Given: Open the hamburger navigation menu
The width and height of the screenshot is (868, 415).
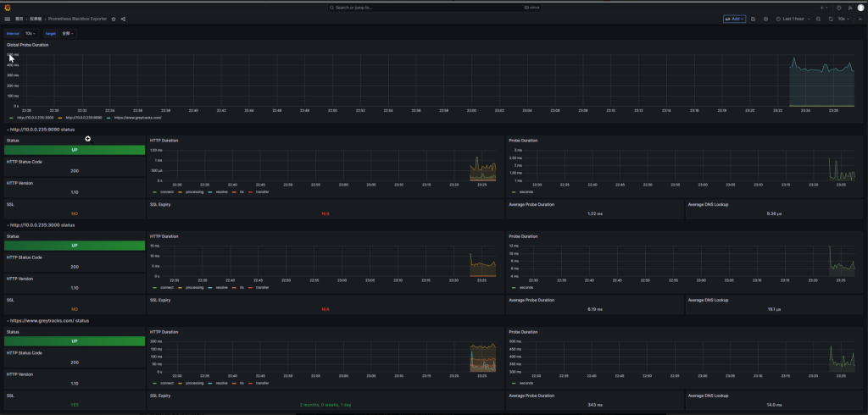Looking at the screenshot, I should 8,19.
